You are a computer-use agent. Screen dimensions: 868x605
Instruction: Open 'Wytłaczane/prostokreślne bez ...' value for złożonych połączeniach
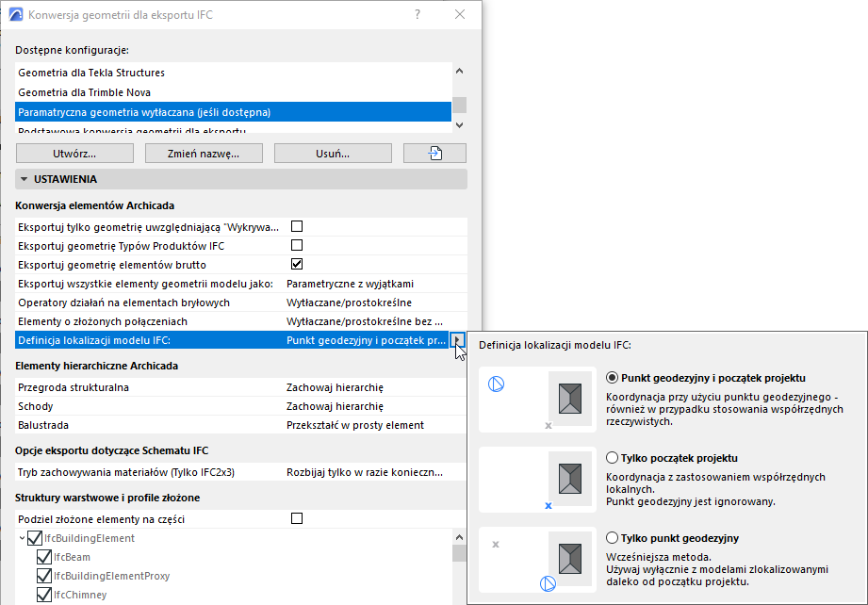(364, 321)
